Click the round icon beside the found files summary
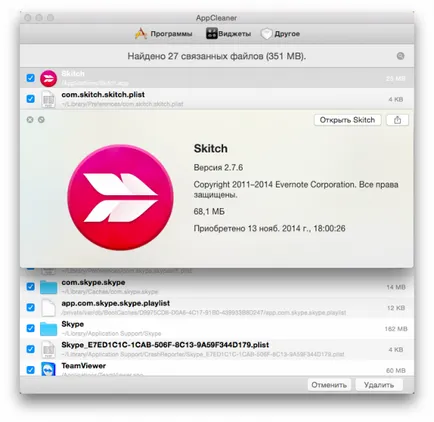434x422 pixels. click(x=400, y=56)
